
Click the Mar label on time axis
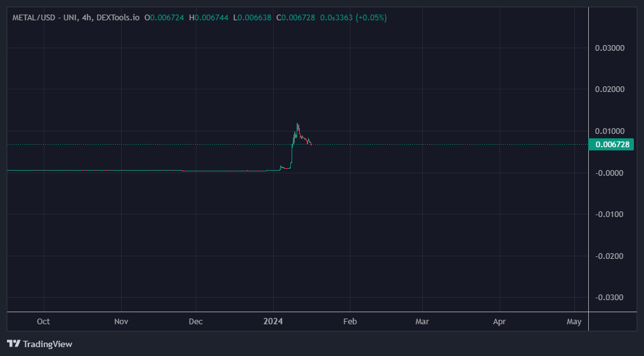coord(422,322)
